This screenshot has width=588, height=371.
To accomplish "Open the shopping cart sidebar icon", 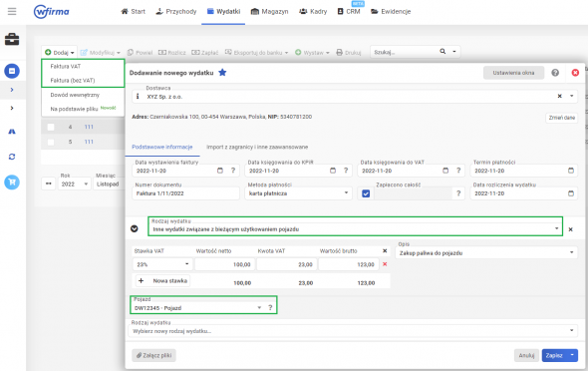I will [x=12, y=183].
